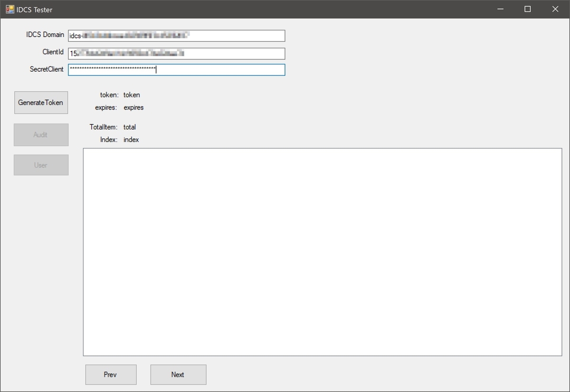Click the IDCS Tester app icon in title bar
This screenshot has width=570, height=392.
[10, 9]
